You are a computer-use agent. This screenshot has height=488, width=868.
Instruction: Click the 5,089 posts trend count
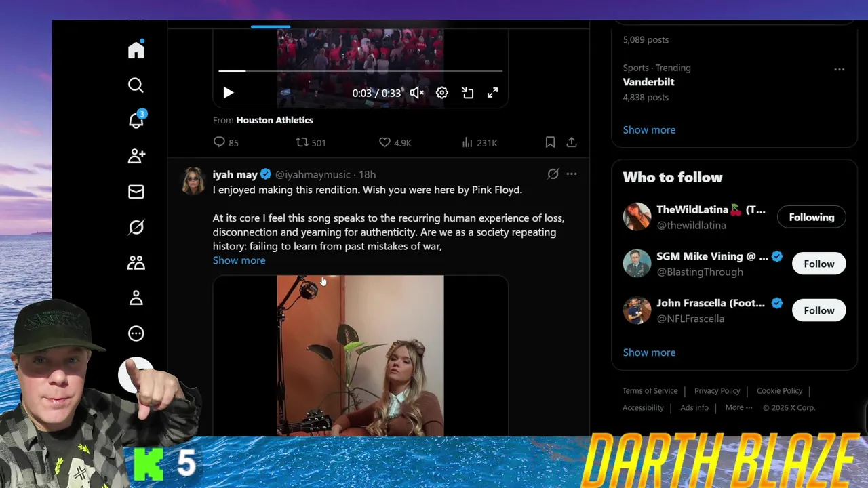point(646,39)
